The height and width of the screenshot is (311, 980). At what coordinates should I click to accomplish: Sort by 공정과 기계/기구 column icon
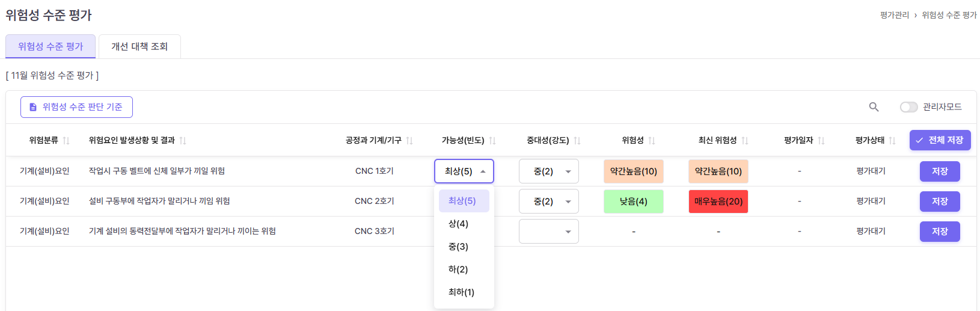pyautogui.click(x=409, y=141)
